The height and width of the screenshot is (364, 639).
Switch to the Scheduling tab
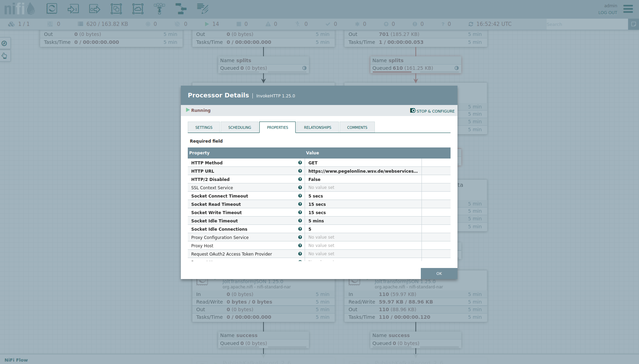(240, 127)
